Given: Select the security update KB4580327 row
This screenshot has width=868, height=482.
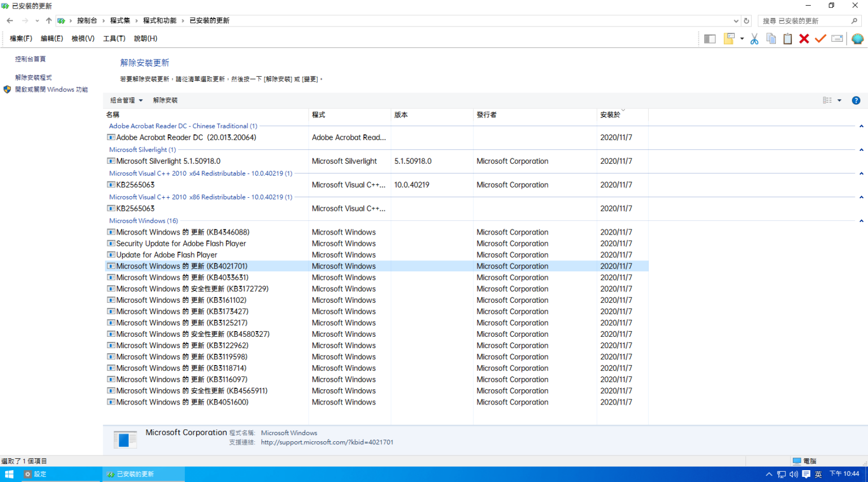Looking at the screenshot, I should point(376,334).
